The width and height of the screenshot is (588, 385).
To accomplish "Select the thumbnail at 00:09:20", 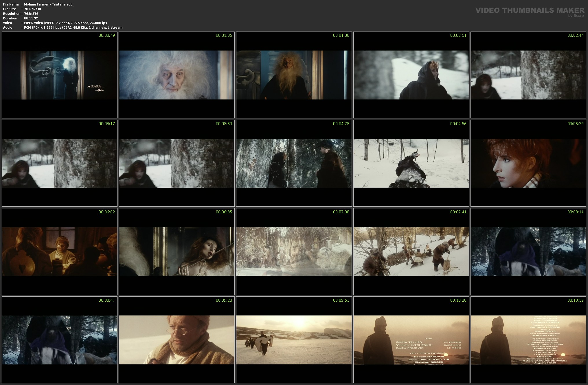I will coord(177,340).
